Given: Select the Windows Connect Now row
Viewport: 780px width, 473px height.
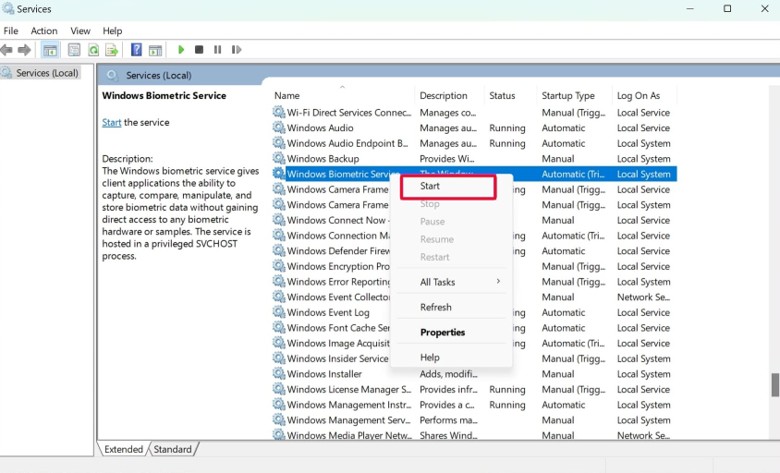Looking at the screenshot, I should 474,220.
